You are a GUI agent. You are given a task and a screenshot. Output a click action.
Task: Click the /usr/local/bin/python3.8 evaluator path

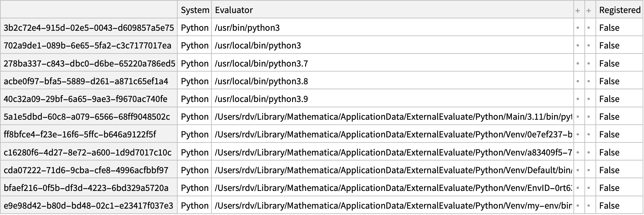261,81
